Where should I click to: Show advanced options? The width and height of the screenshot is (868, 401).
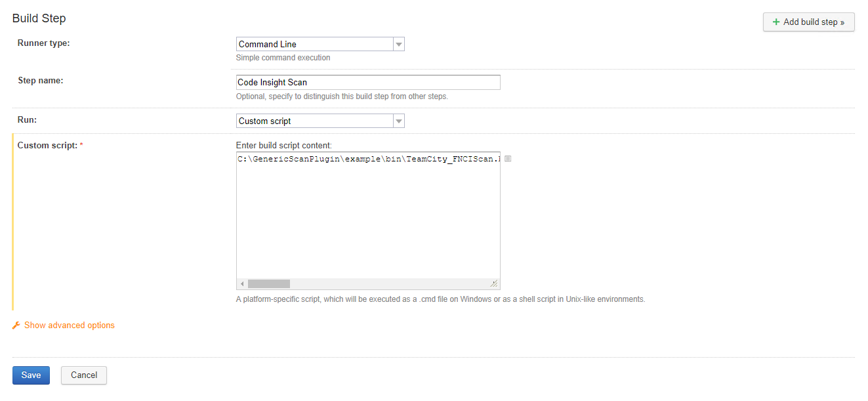tap(69, 326)
